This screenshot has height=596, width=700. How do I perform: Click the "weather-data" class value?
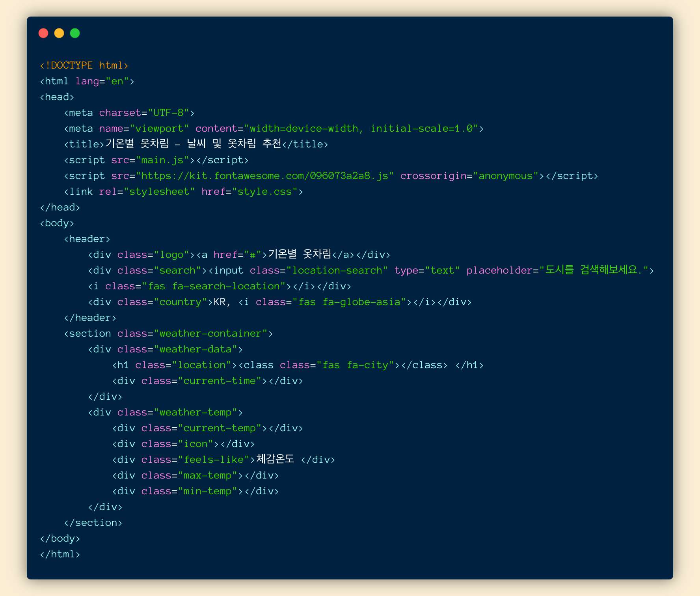(196, 349)
